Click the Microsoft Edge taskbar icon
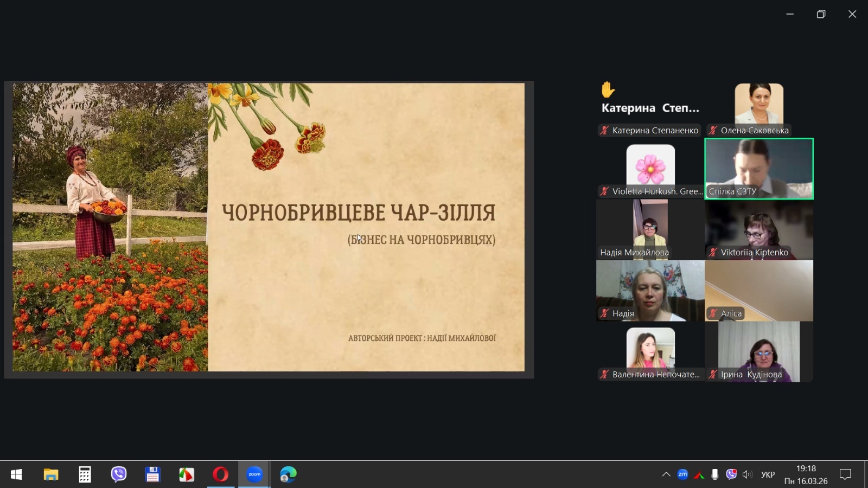 point(288,474)
